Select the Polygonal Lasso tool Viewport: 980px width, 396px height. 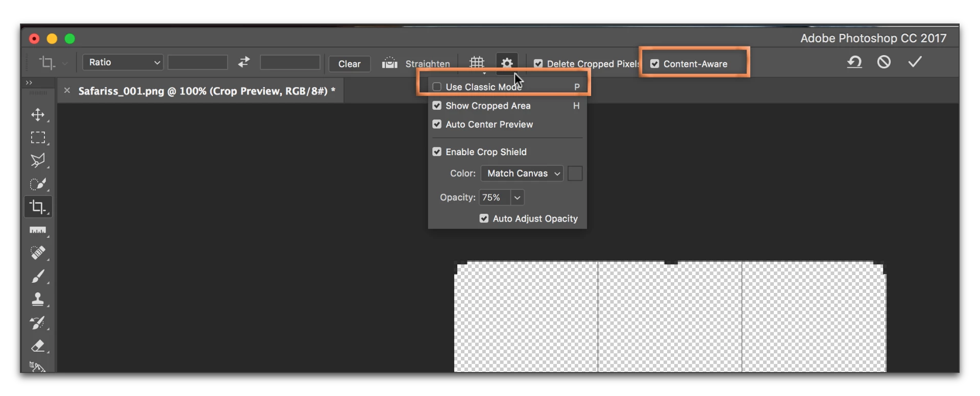(x=38, y=161)
